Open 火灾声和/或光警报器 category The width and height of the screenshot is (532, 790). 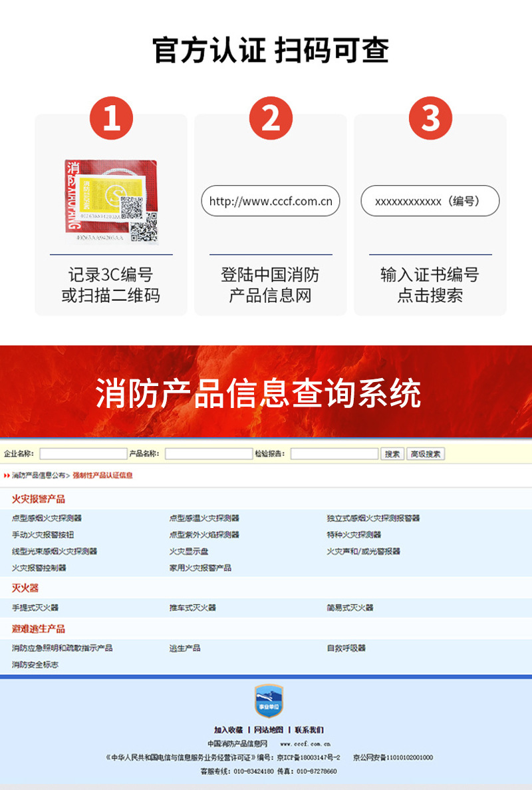point(363,551)
